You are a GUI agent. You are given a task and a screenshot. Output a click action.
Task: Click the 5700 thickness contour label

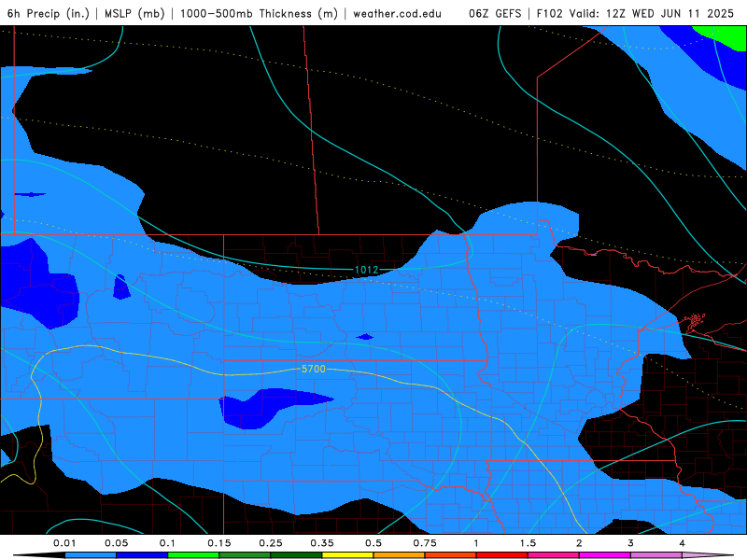click(314, 369)
